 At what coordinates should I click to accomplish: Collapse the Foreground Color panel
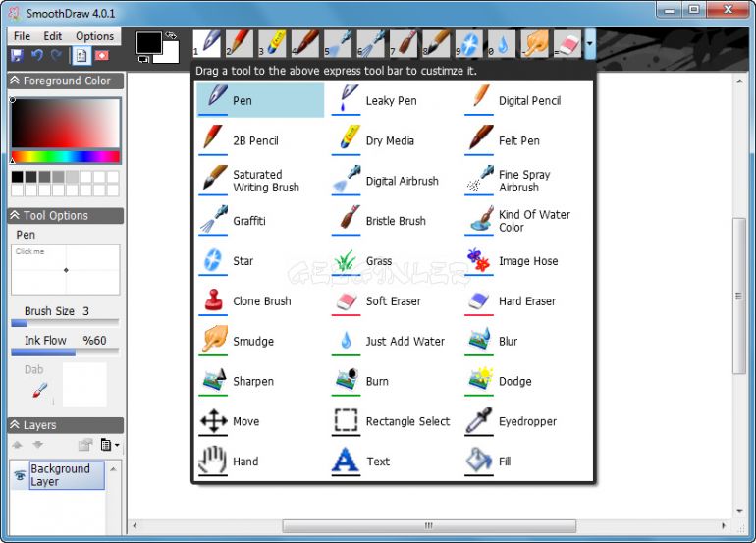tap(15, 81)
